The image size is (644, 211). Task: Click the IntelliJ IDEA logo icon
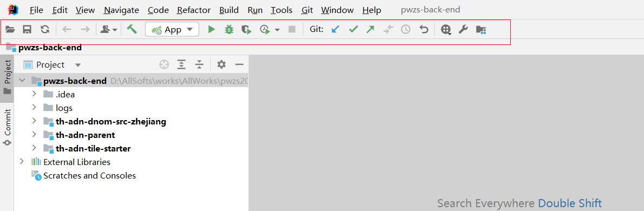[13, 9]
